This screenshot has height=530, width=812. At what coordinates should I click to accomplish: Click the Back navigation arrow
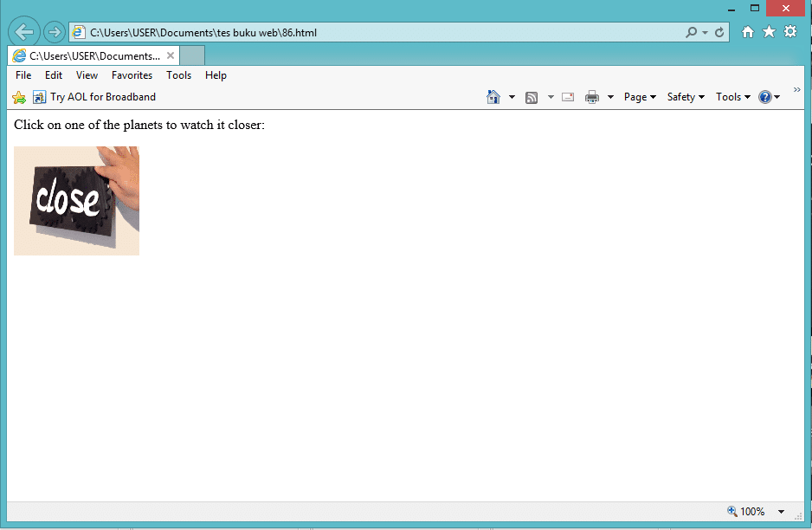(23, 31)
